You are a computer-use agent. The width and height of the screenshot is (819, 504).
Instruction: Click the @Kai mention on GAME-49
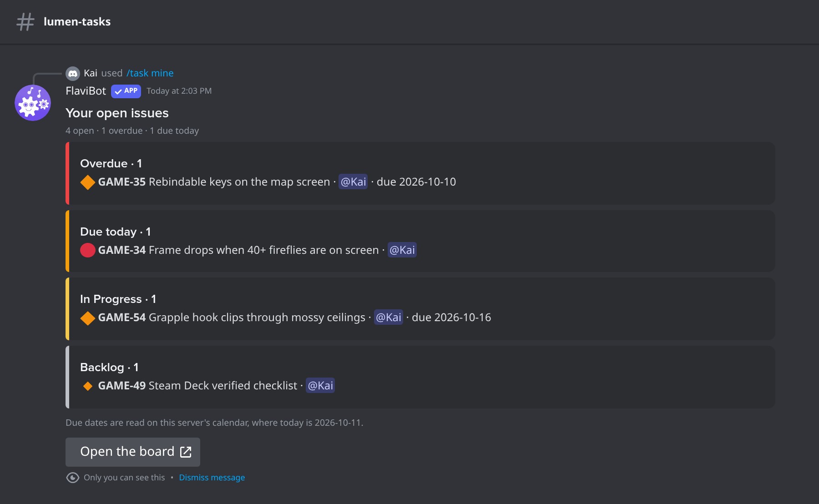click(320, 386)
